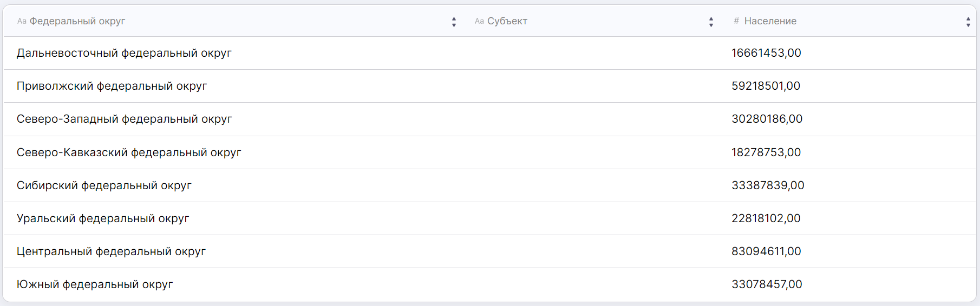Screen dimensions: 980x306
Task: Select the Федеральный округ column header
Action: point(77,21)
